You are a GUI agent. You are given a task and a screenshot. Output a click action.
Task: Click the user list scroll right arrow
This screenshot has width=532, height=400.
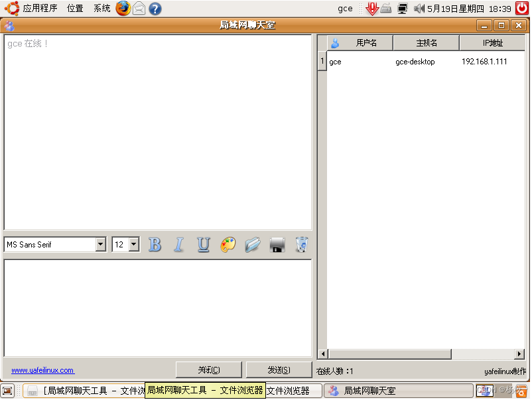pyautogui.click(x=519, y=354)
